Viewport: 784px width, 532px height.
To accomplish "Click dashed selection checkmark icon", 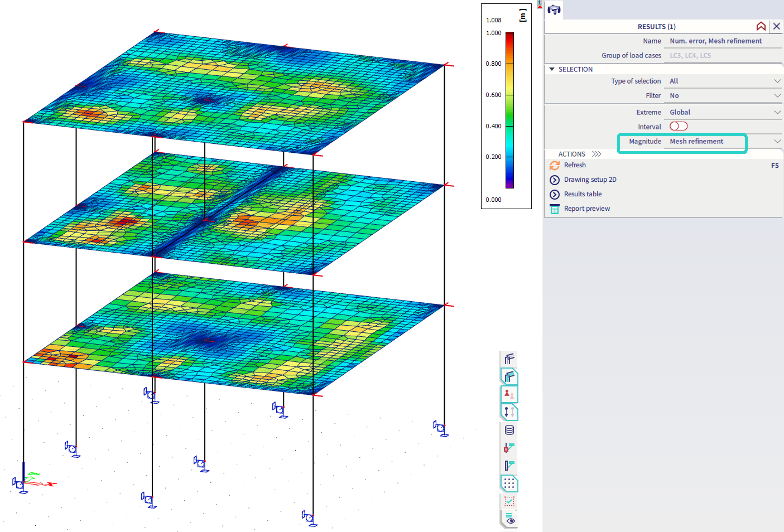I will 509,502.
